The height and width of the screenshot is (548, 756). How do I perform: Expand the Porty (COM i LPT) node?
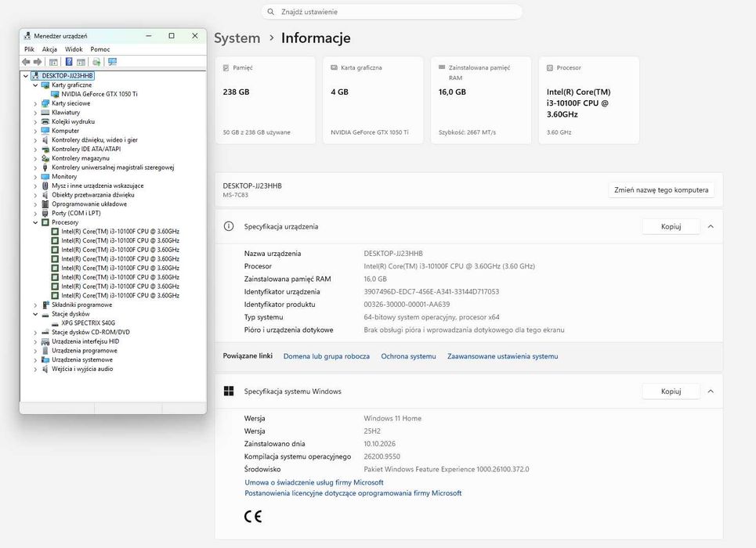35,213
